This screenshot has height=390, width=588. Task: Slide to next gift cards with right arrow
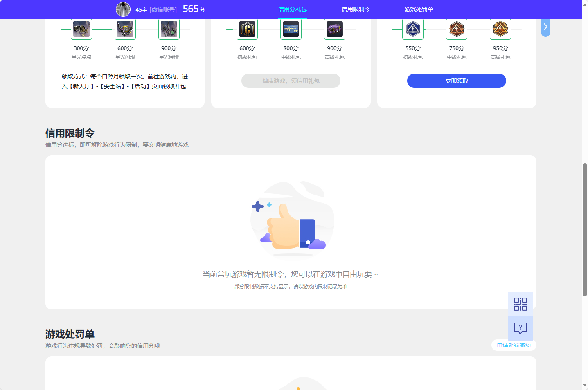click(x=545, y=27)
